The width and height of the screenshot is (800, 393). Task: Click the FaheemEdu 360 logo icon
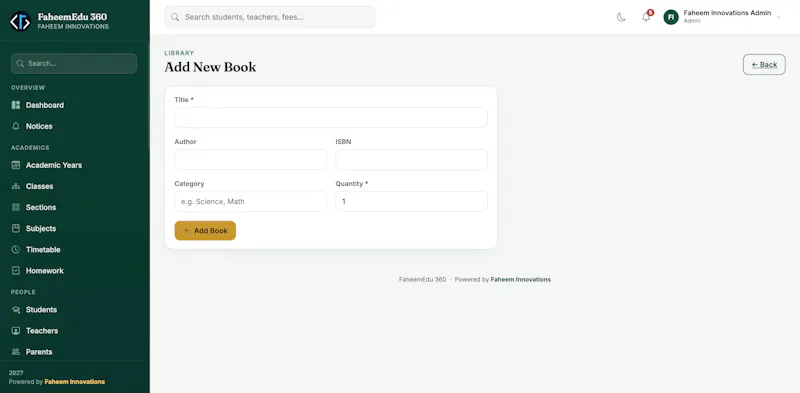20,21
